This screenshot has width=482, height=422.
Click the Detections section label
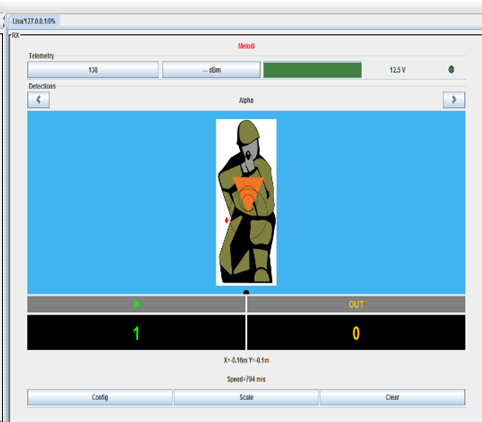coord(42,86)
